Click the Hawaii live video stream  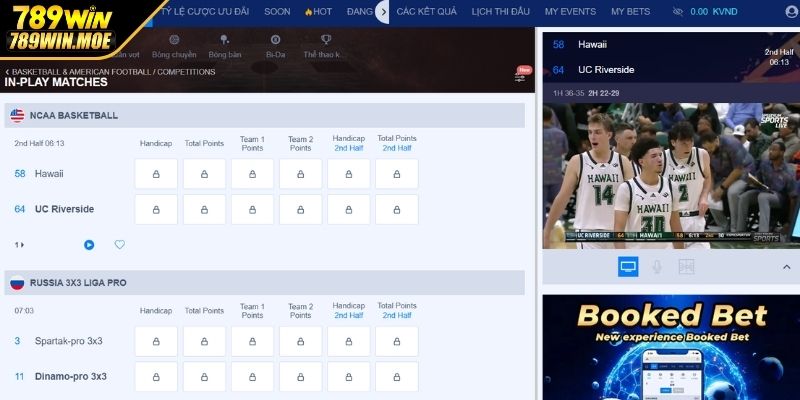[671, 176]
